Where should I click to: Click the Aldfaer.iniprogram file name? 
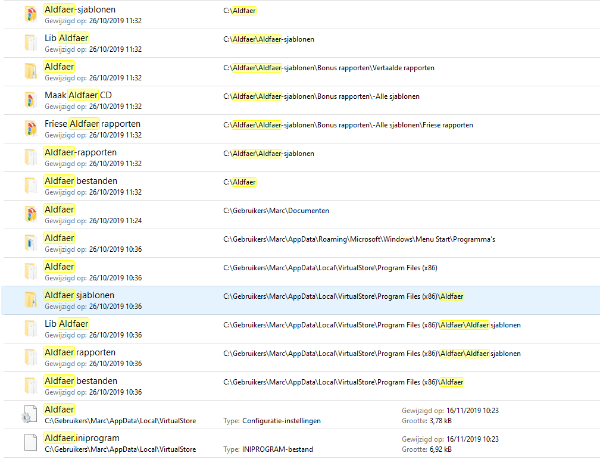click(x=84, y=437)
